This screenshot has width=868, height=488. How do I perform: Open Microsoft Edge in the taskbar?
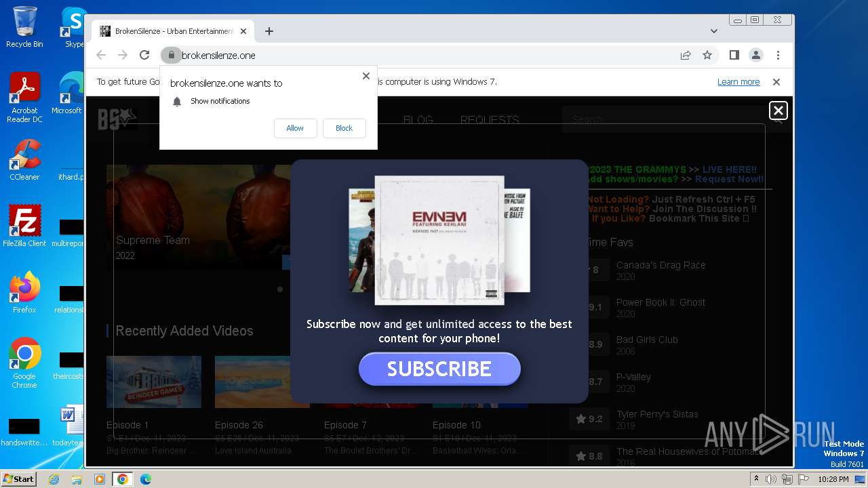(146, 479)
